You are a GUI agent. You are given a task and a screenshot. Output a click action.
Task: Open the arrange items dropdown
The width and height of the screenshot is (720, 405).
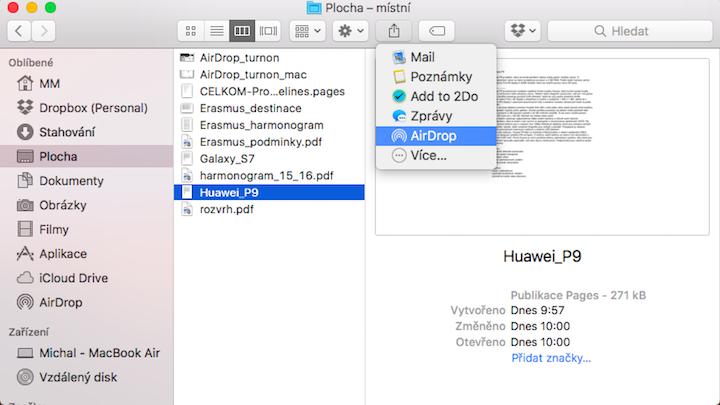[x=307, y=31]
